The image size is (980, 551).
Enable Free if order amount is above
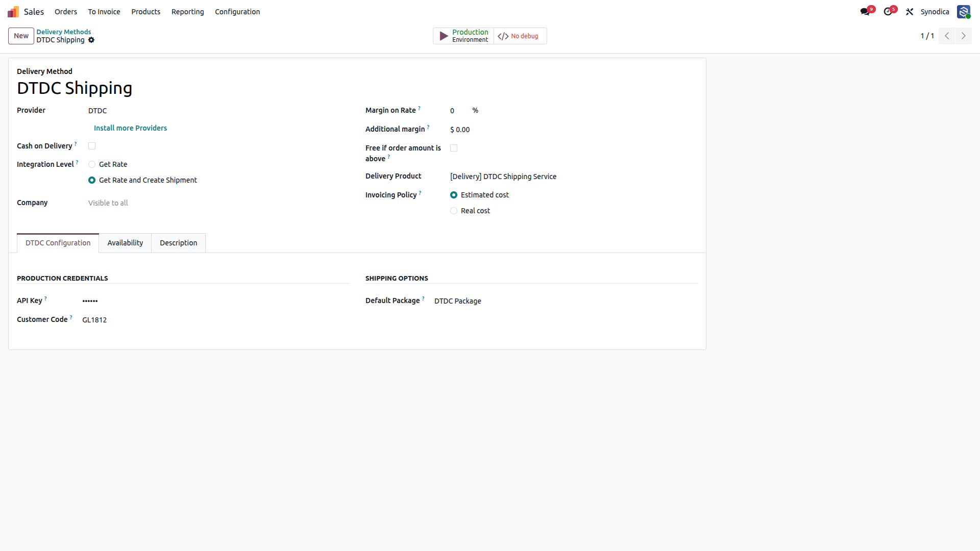point(454,148)
